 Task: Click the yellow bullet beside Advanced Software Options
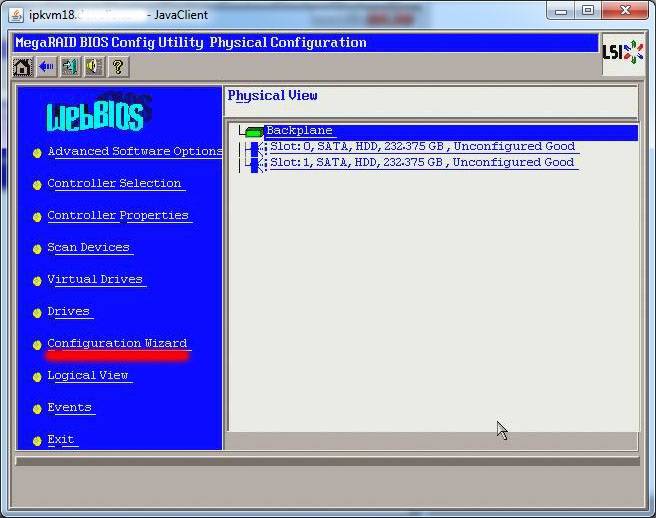click(37, 153)
